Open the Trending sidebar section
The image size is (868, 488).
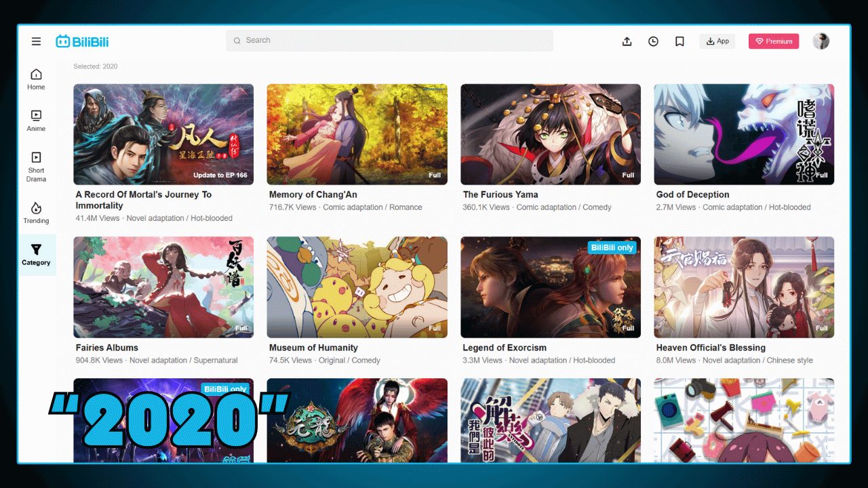[x=36, y=213]
